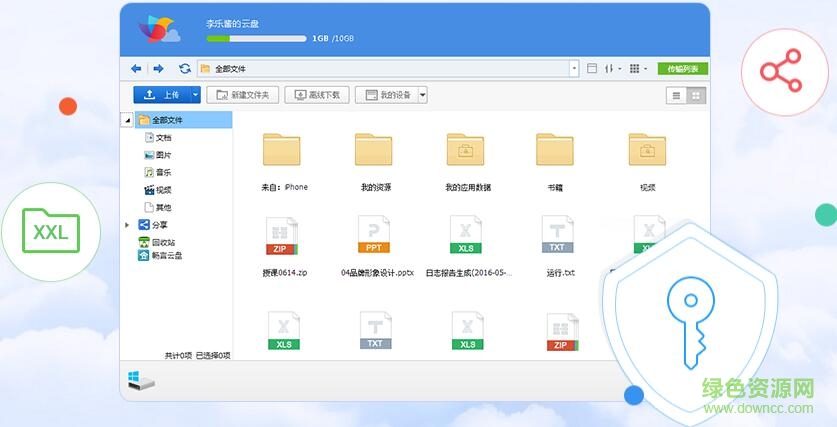Open 音乐 music category in sidebar
The width and height of the screenshot is (837, 427).
point(158,172)
